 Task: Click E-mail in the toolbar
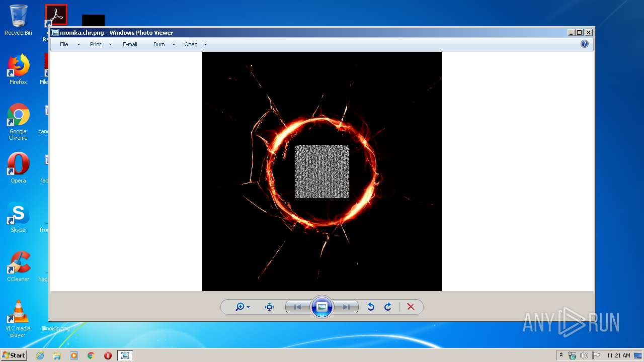coord(130,44)
